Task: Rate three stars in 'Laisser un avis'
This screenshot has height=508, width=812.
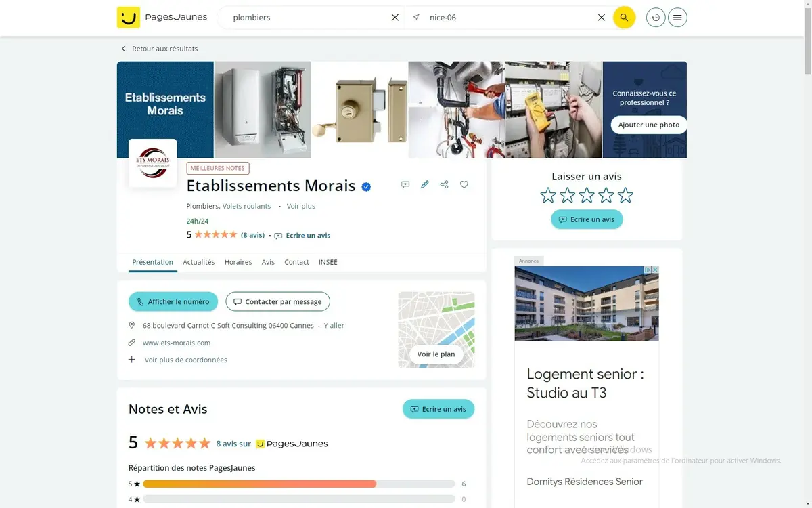Action: pyautogui.click(x=587, y=196)
